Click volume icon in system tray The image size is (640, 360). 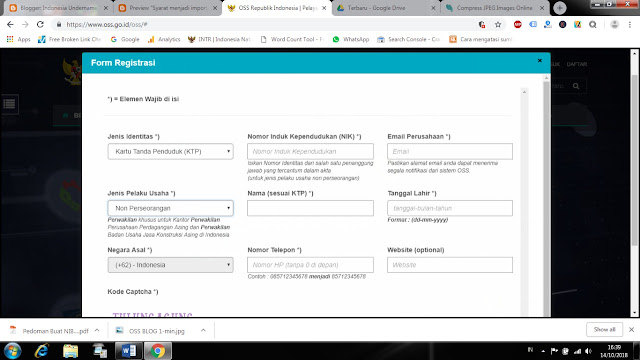pyautogui.click(x=588, y=351)
